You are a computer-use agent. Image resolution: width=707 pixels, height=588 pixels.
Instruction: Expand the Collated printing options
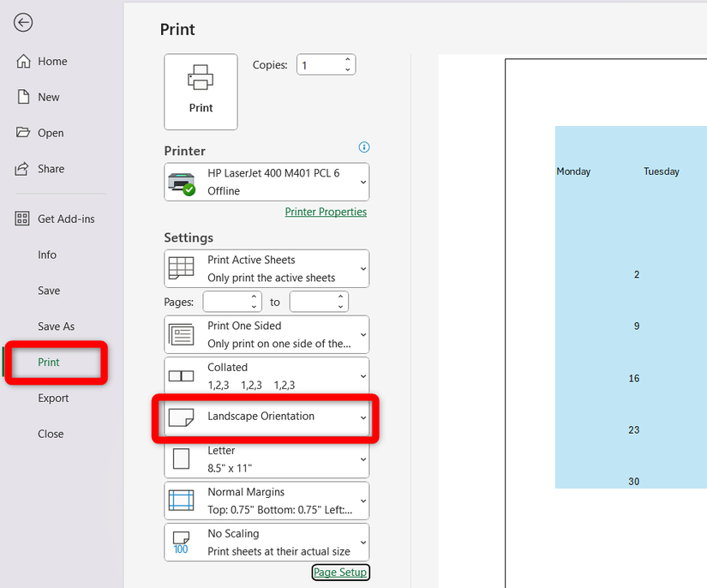click(362, 375)
